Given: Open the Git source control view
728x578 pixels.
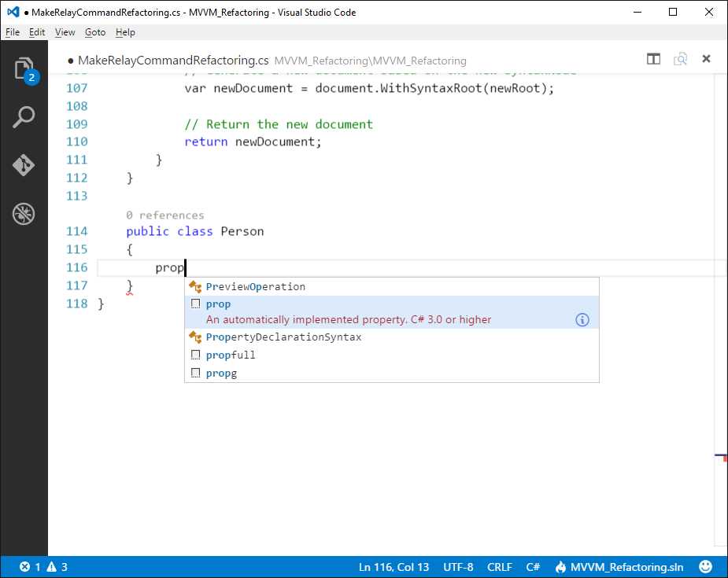Looking at the screenshot, I should click(x=24, y=165).
